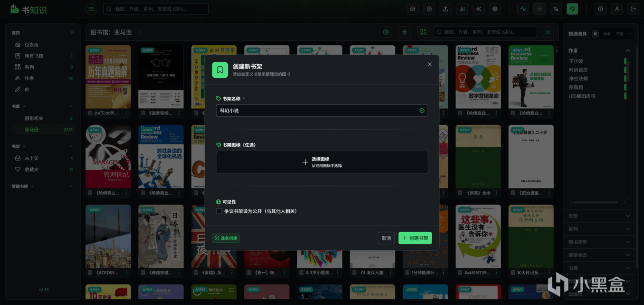Click the 创建书架 button
644x305 pixels.
[x=415, y=238]
